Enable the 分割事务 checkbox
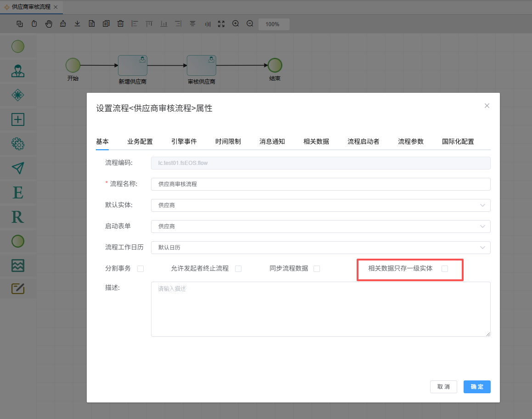Viewport: 532px width, 419px height. pos(140,269)
